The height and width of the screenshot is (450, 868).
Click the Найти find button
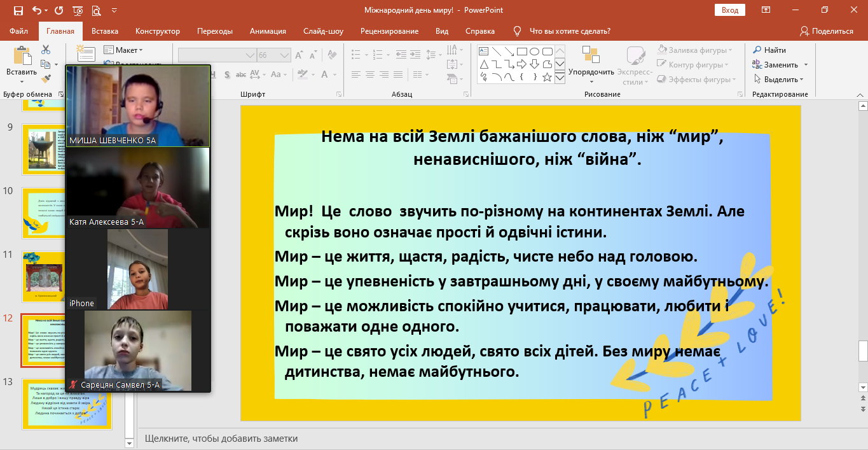point(769,50)
